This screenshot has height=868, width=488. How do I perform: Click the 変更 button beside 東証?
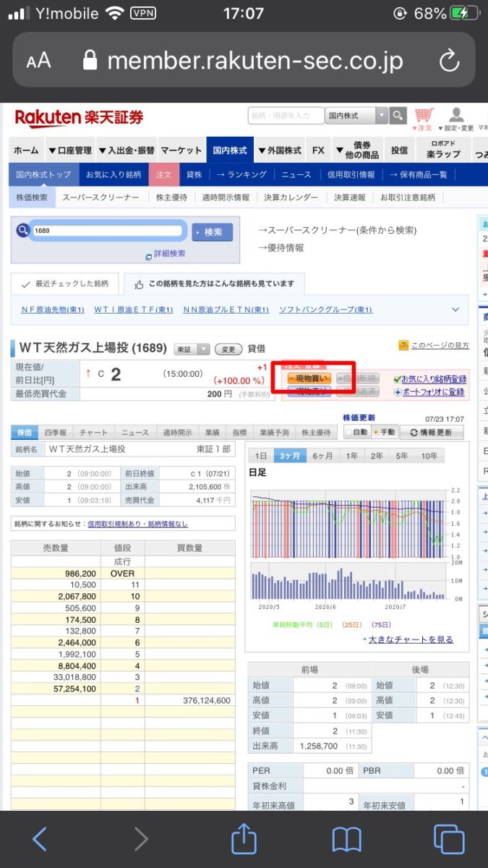(228, 349)
